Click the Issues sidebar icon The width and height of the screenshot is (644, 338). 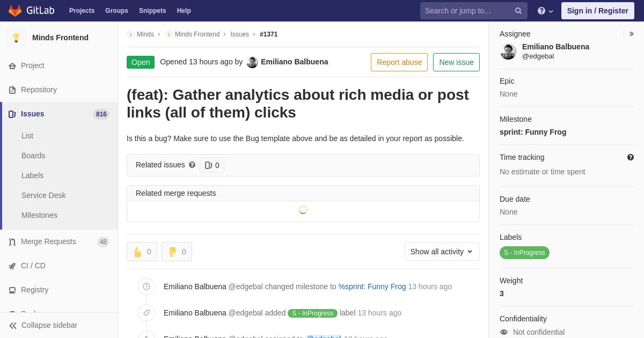click(x=12, y=114)
